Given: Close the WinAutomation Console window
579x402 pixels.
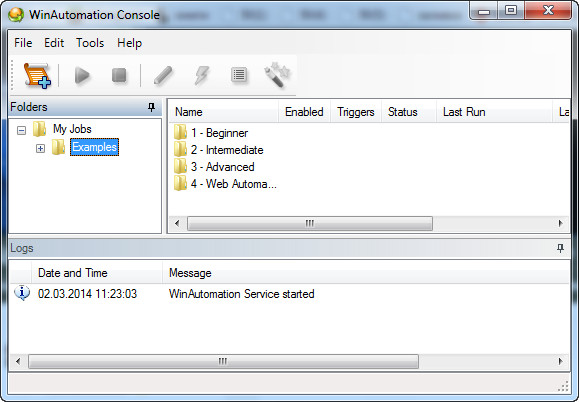Looking at the screenshot, I should 549,10.
